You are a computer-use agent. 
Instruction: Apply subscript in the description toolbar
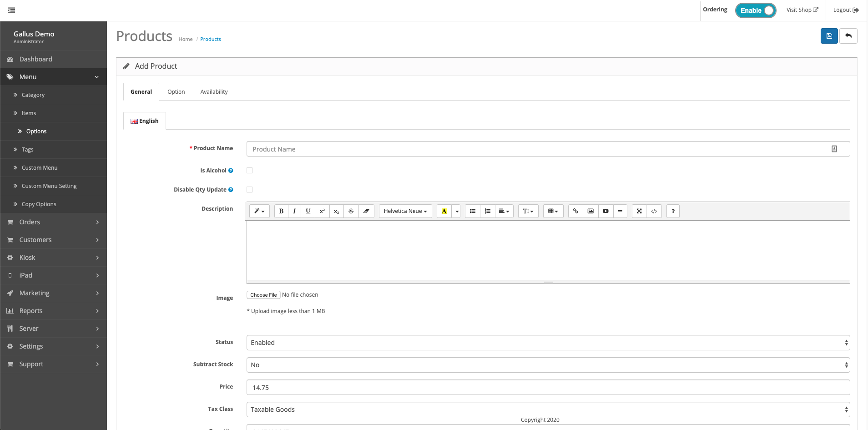(336, 211)
